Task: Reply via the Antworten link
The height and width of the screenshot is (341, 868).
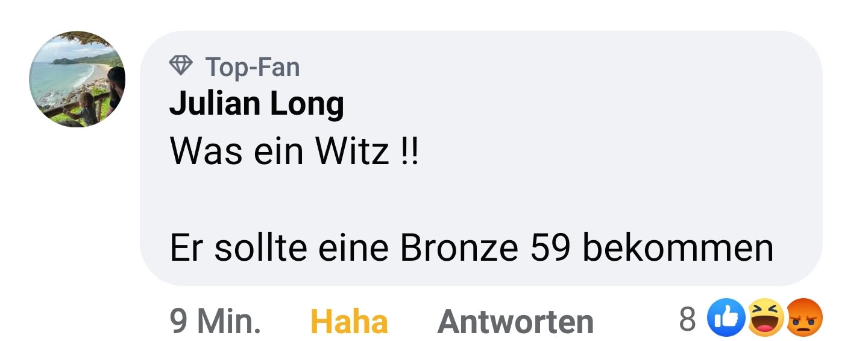Action: click(515, 322)
